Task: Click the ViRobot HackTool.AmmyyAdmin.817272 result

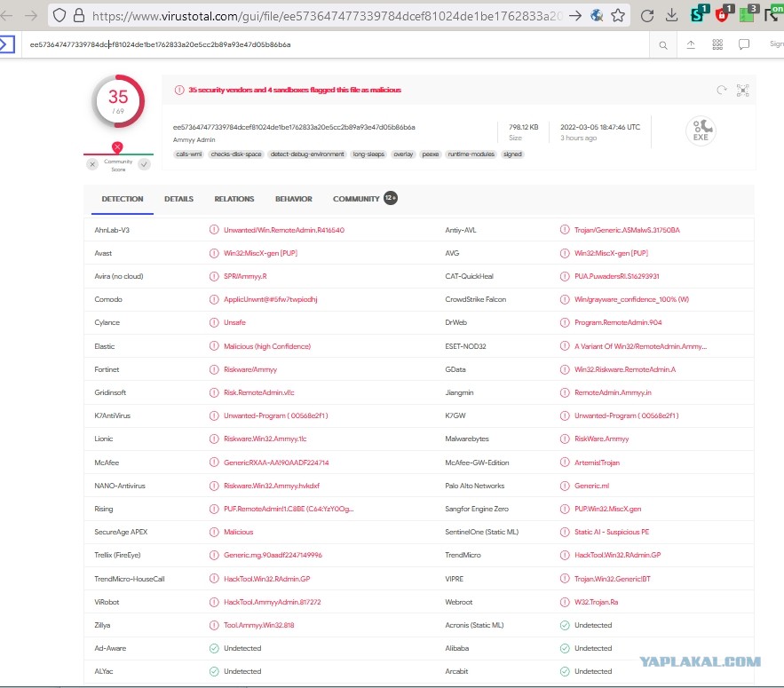Action: click(272, 602)
